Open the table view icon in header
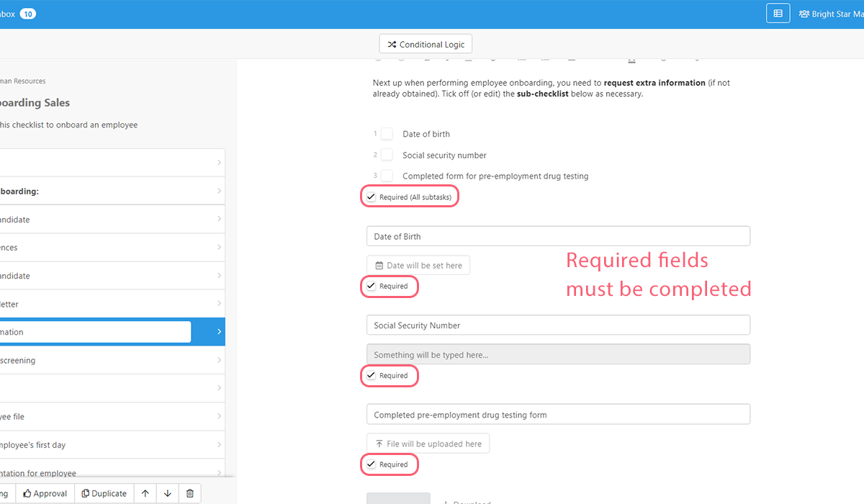Screen dimensions: 864x504 coord(778,14)
